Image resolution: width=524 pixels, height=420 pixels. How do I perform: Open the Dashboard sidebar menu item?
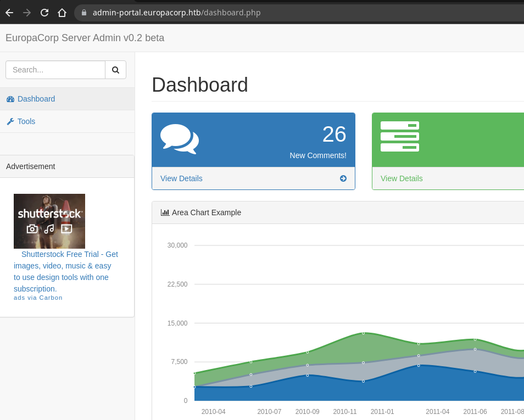coord(36,99)
